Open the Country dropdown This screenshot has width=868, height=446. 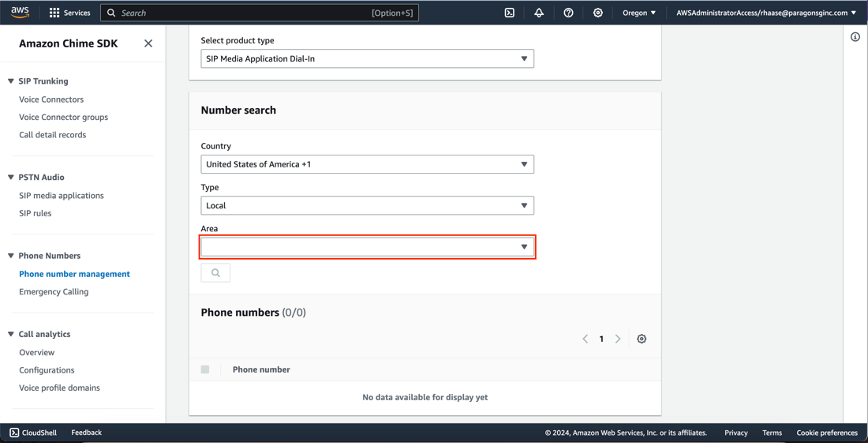click(368, 164)
